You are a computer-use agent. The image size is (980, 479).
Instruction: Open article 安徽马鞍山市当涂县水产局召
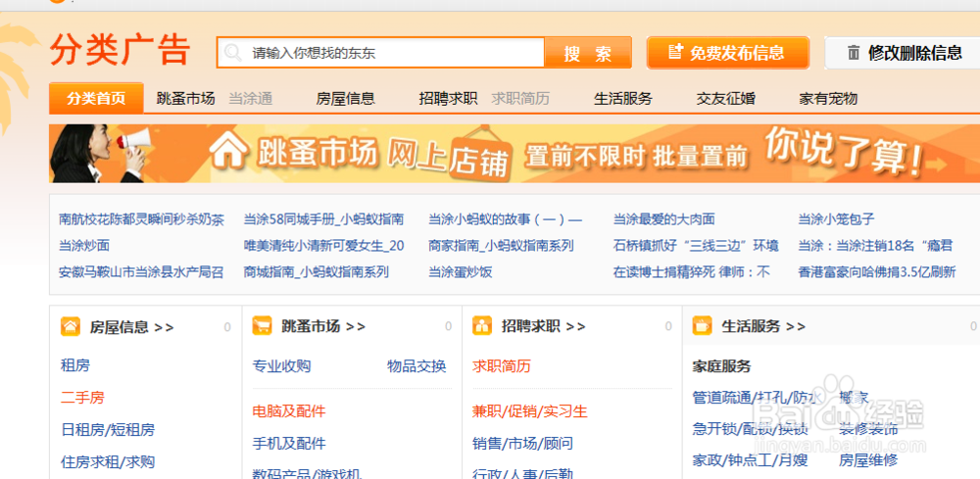click(x=141, y=271)
